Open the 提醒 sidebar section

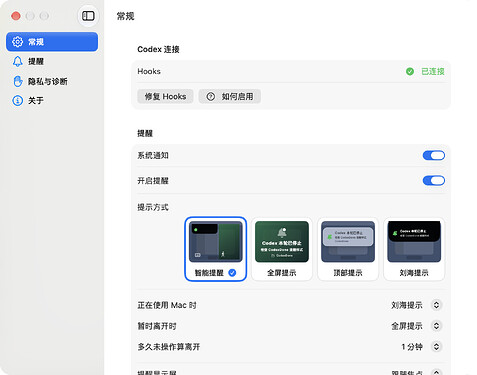point(52,61)
